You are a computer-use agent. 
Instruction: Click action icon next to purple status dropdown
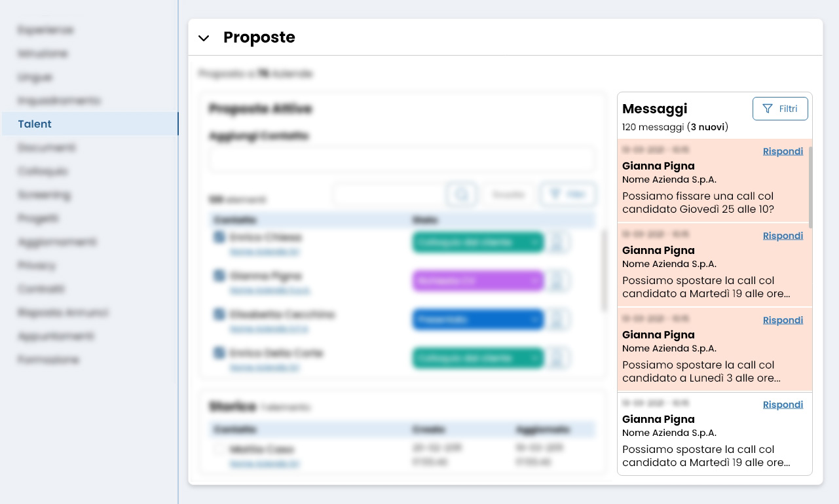(557, 281)
